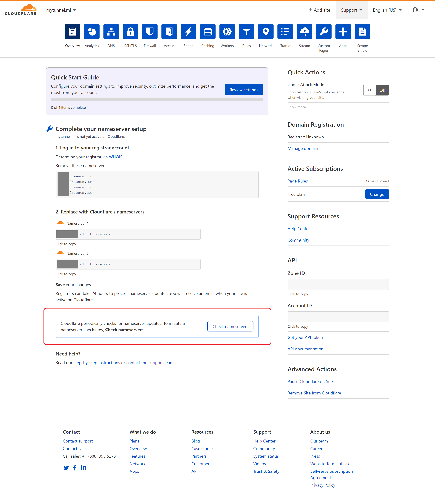This screenshot has width=435, height=504.
Task: Open the English (US) language dropdown
Action: [x=387, y=10]
